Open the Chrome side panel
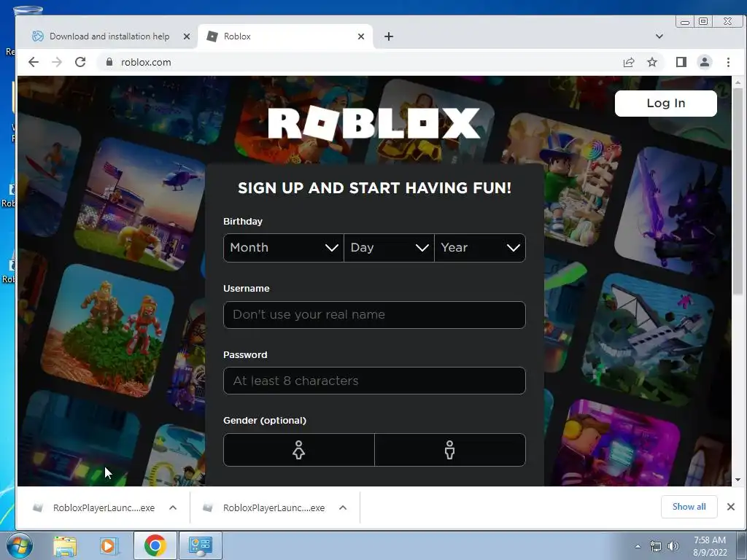This screenshot has height=560, width=747. coord(681,63)
